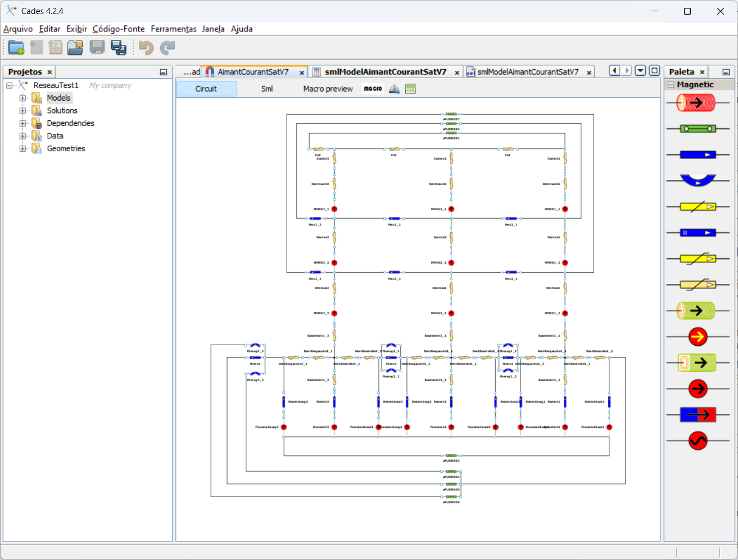Select yellow element with straight diagonal slash
The image size is (738, 560).
pyautogui.click(x=698, y=206)
